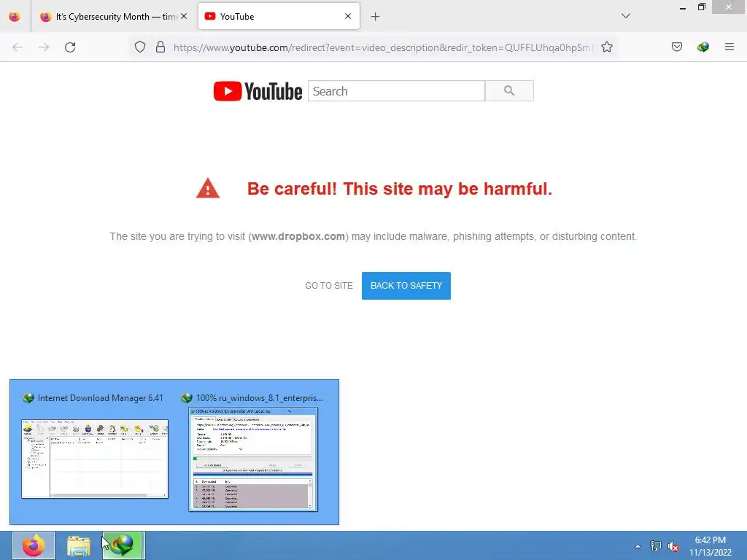The height and width of the screenshot is (560, 747).
Task: Switch to the YouTube tab
Action: pos(279,17)
